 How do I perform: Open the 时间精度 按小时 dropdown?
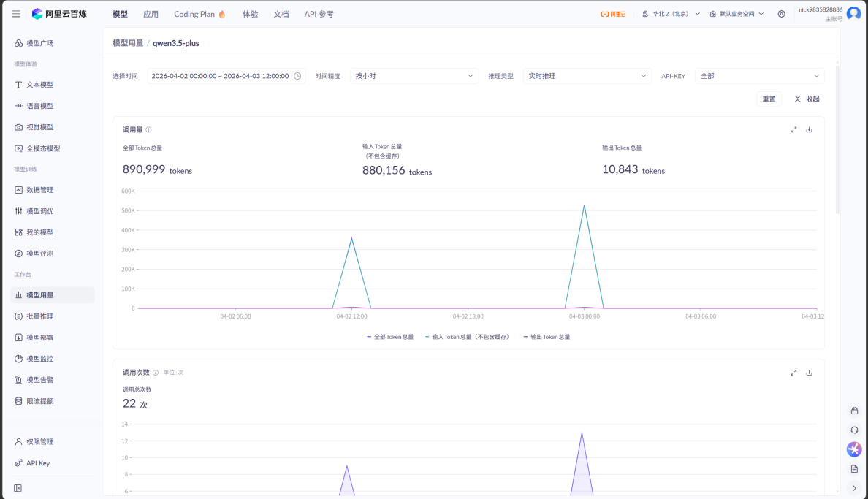pos(414,76)
